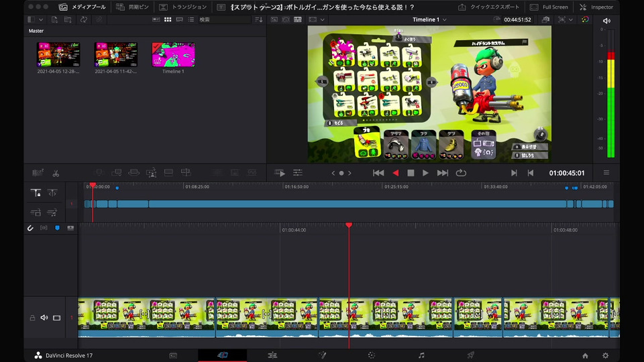The width and height of the screenshot is (644, 362).
Task: Mute track 1 audio
Action: click(x=44, y=318)
